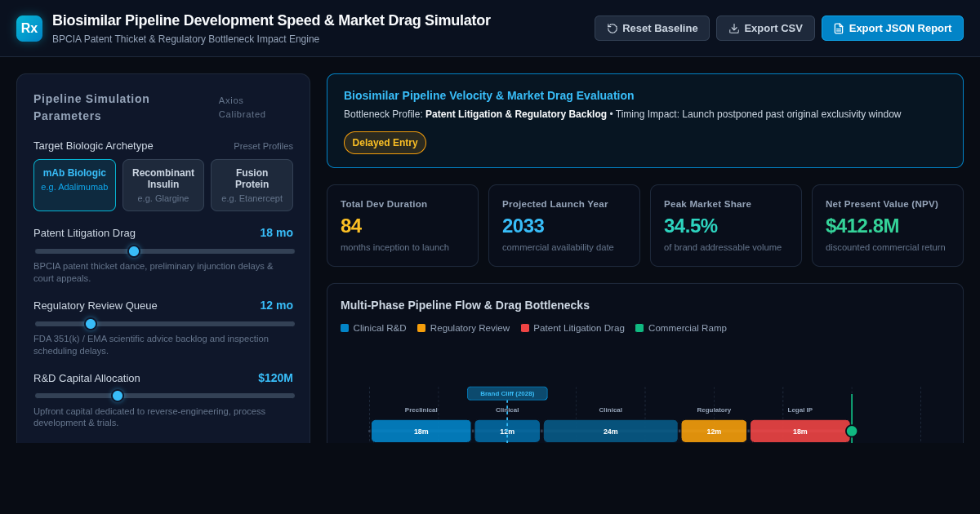Viewport: 980px width, 514px height.
Task: Click the Brand Cliff (2028) marker
Action: pyautogui.click(x=507, y=393)
